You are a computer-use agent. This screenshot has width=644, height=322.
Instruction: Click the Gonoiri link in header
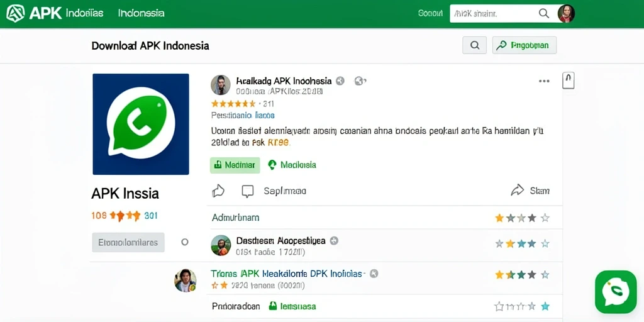tap(430, 13)
